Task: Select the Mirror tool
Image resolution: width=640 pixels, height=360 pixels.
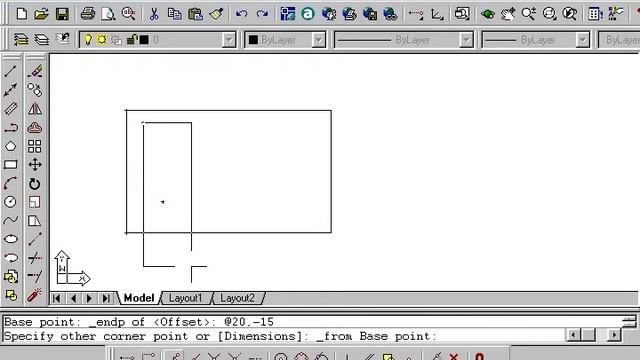Action: [x=35, y=109]
